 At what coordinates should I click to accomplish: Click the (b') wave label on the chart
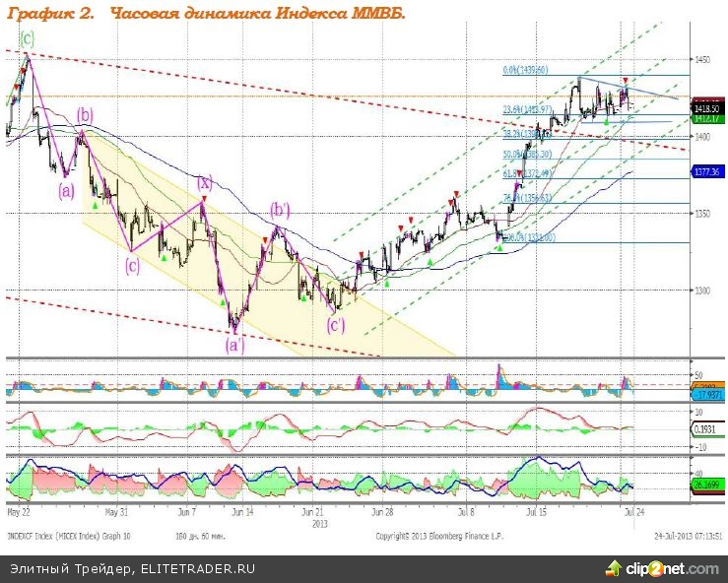282,209
